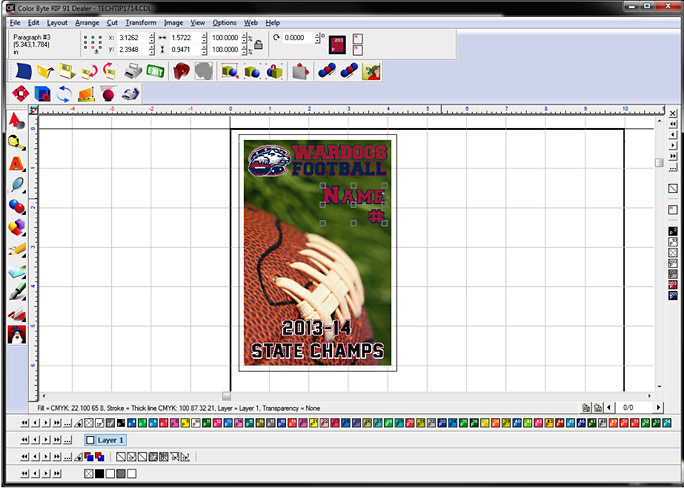Select the magnifying glass zoom tool
This screenshot has height=488, width=684.
coord(17,184)
